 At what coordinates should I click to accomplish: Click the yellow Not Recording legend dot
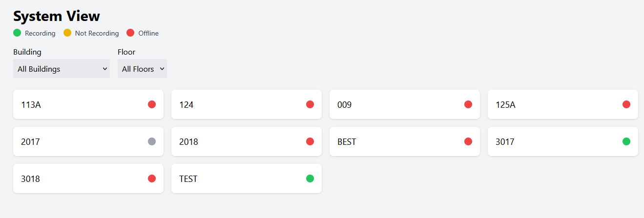pyautogui.click(x=67, y=33)
